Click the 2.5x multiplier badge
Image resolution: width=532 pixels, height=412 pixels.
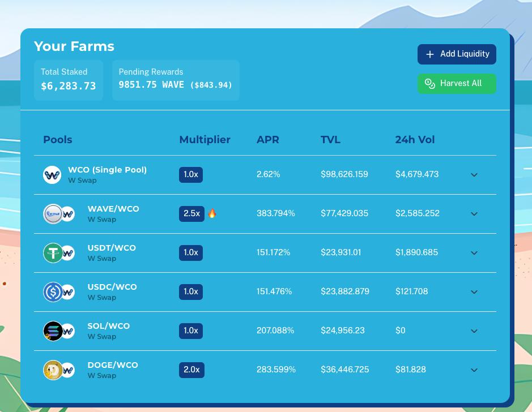191,214
